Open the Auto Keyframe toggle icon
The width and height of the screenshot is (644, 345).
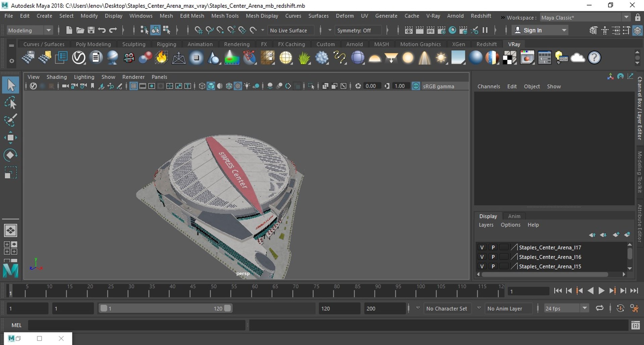tap(620, 308)
